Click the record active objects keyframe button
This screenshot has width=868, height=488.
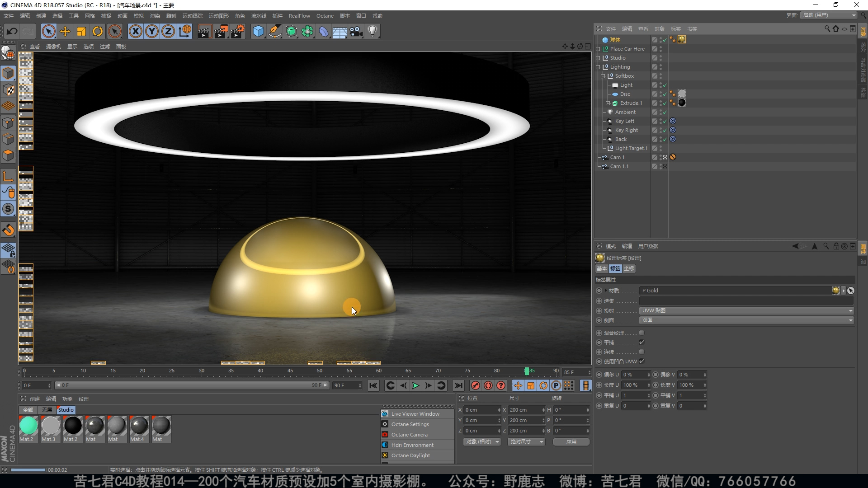pos(475,385)
